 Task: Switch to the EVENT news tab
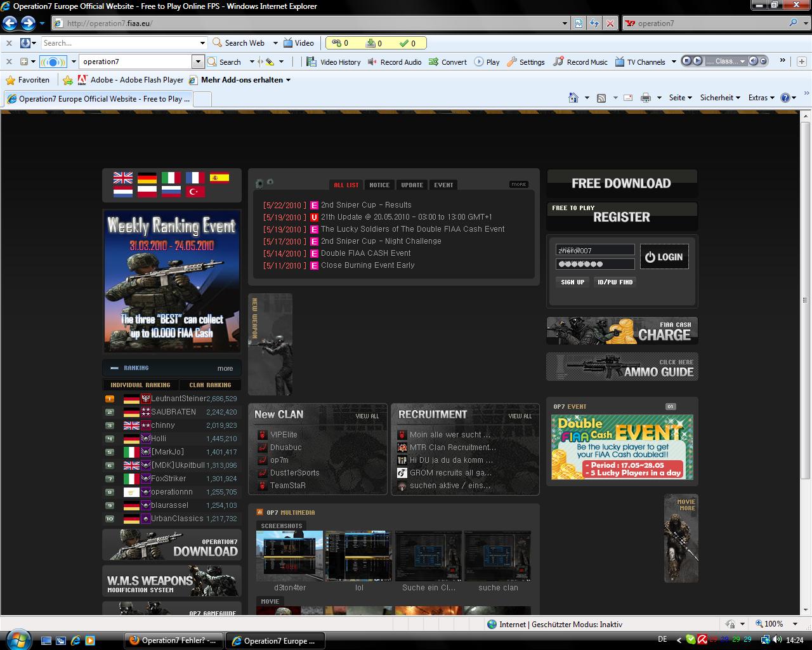click(443, 185)
